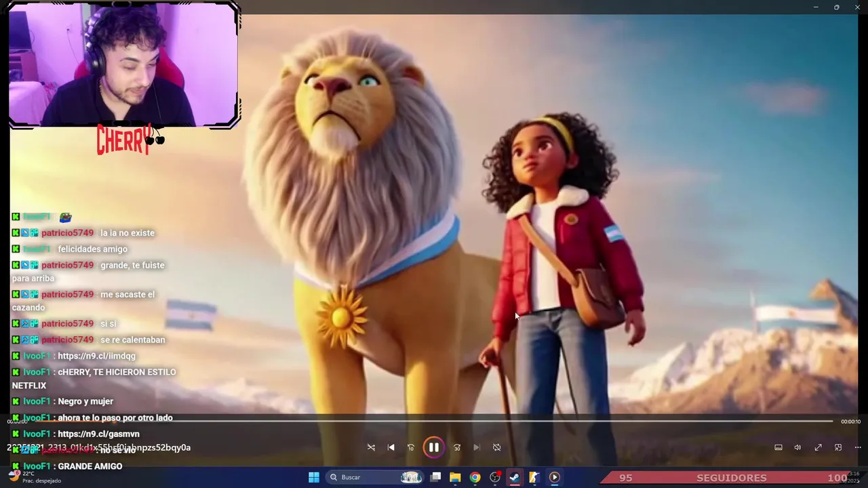Click the https://n9.cl/iimdqg chat link
Viewport: 868px width, 488px height.
pyautogui.click(x=96, y=356)
